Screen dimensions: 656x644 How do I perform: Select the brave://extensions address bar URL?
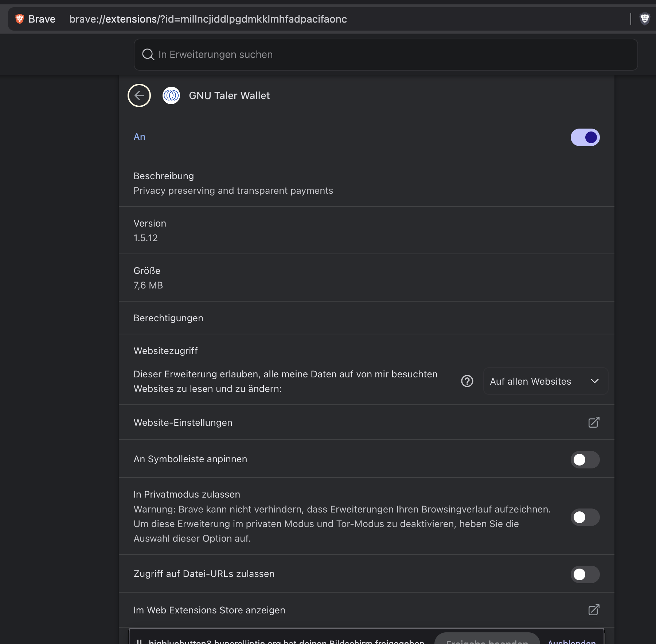208,19
